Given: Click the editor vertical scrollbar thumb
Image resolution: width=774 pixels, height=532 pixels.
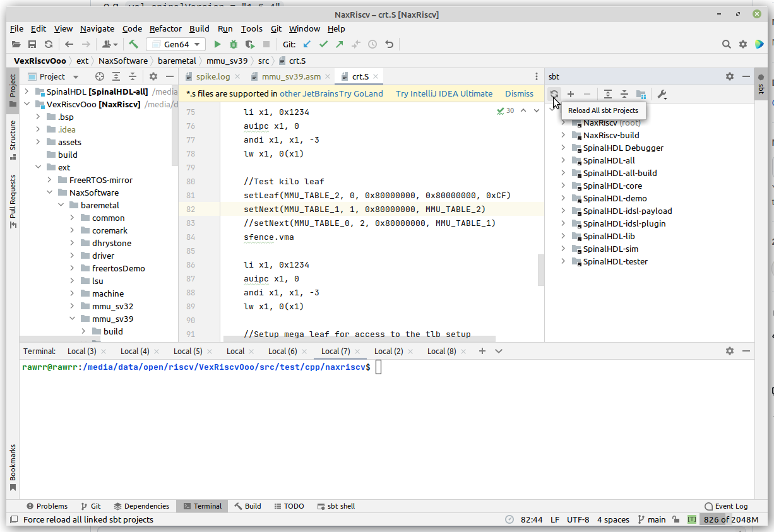Looking at the screenshot, I should (x=540, y=270).
